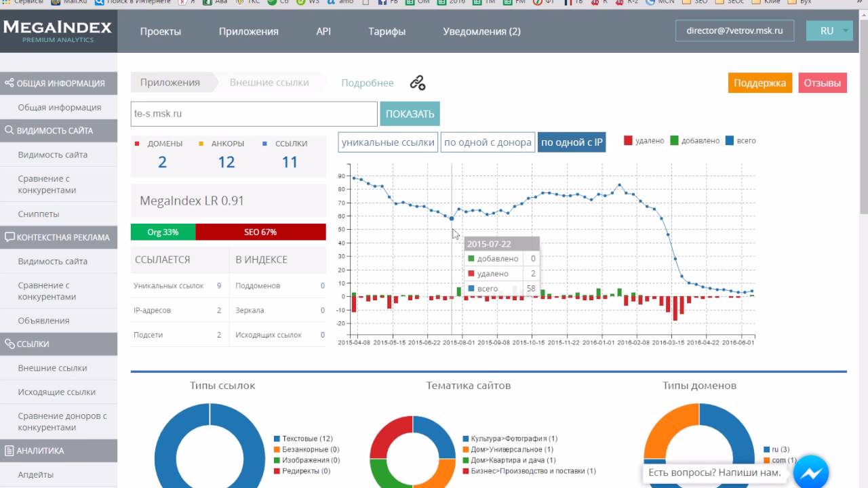This screenshot has height=488, width=868.
Task: Toggle the blue всего legend marker
Action: click(x=730, y=141)
